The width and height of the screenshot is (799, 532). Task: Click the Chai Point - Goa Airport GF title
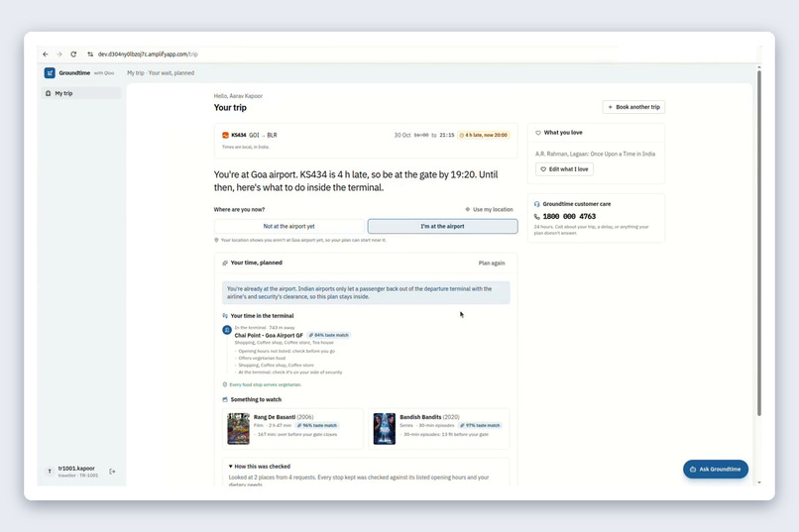click(x=269, y=336)
